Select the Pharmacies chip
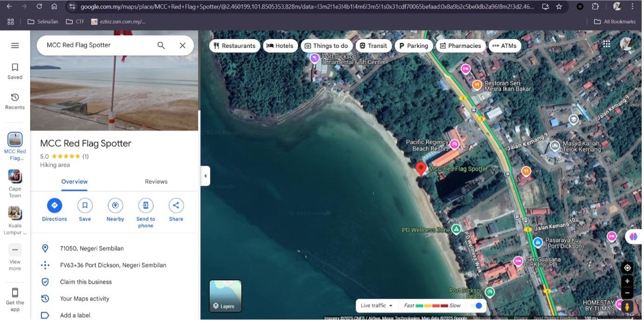The image size is (644, 321). tap(461, 46)
